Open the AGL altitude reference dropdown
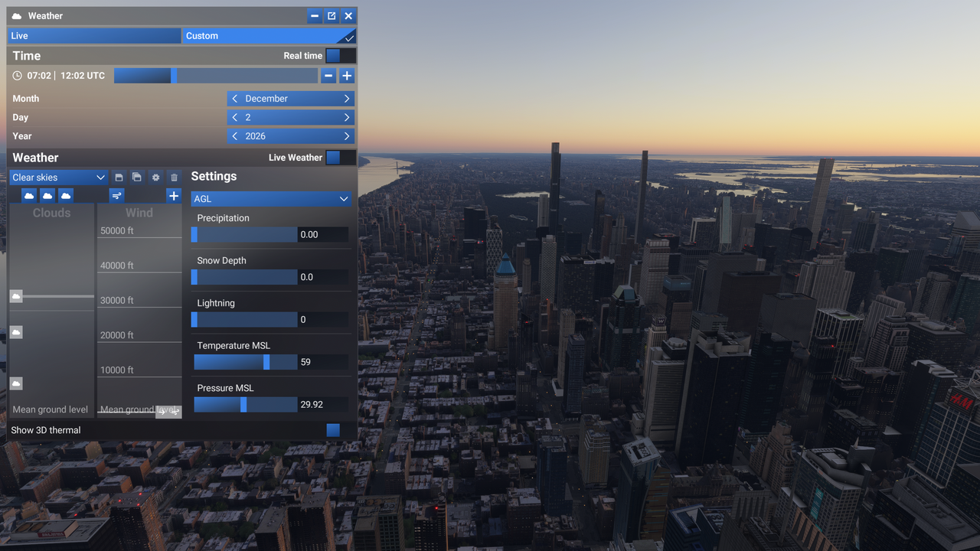Screen dimensions: 980x551 [x=271, y=199]
